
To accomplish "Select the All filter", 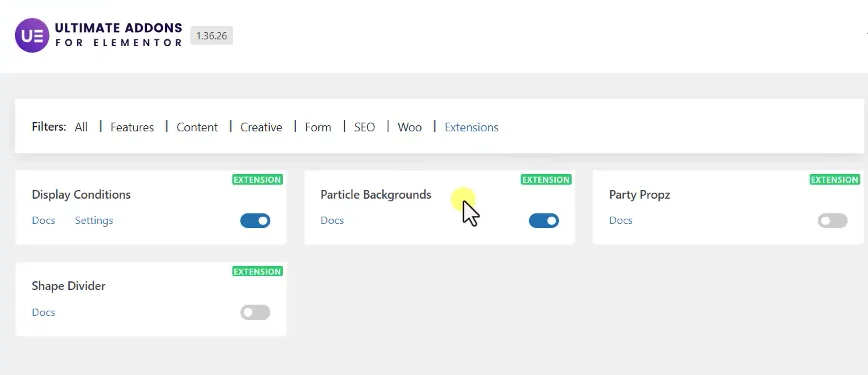I will click(81, 127).
